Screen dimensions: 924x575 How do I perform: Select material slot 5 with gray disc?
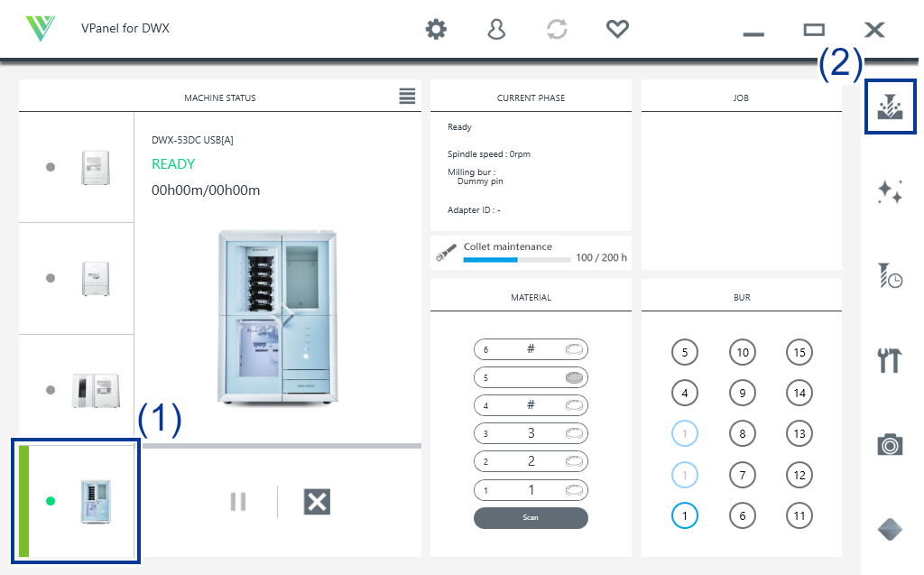pos(531,377)
